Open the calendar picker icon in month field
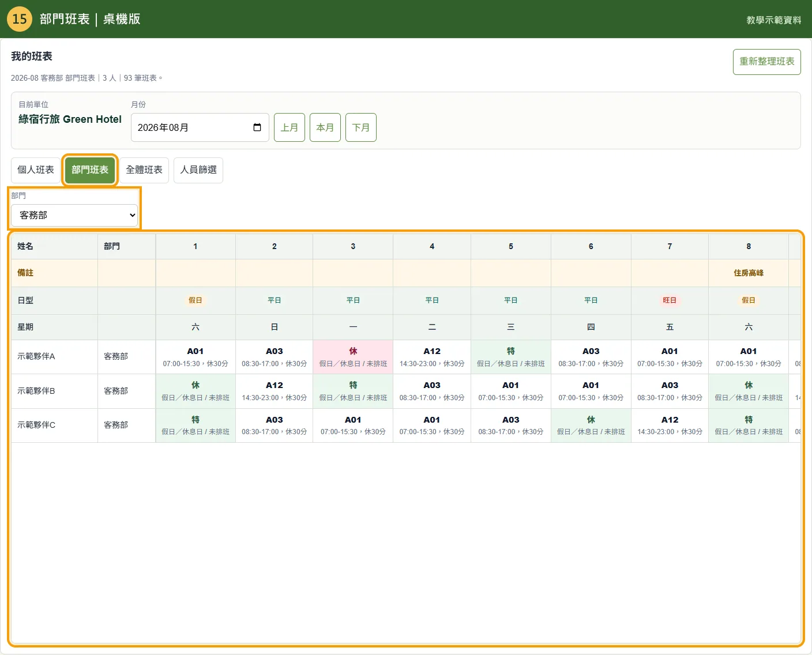The width and height of the screenshot is (812, 655). point(257,127)
